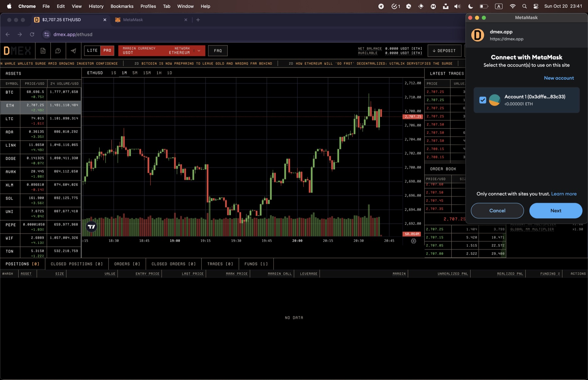The width and height of the screenshot is (588, 380).
Task: Open volume control in menu bar
Action: click(x=457, y=6)
